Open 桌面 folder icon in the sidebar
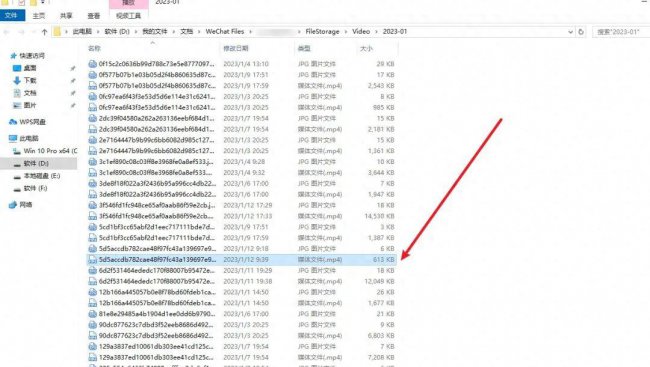This screenshot has width=650, height=367. 17,68
